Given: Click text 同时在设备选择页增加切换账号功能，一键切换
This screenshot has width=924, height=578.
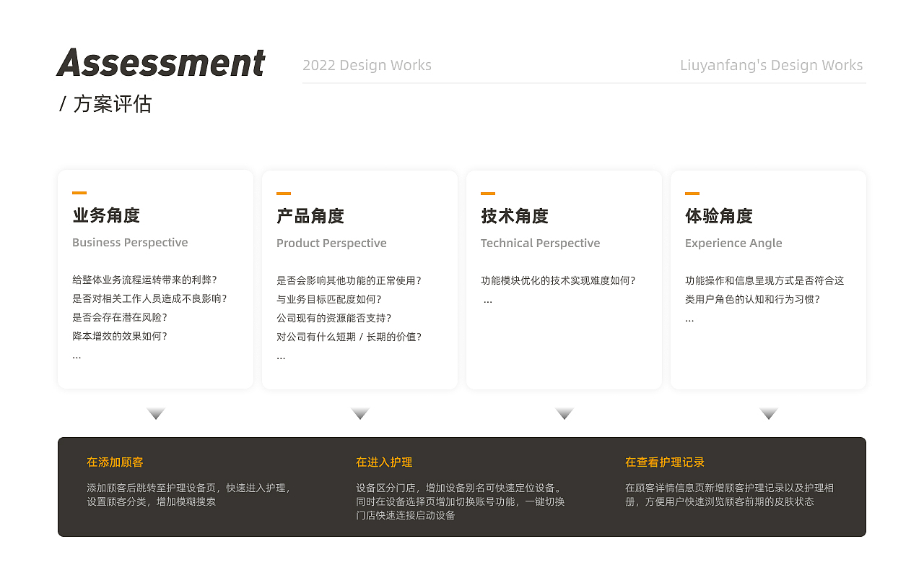Looking at the screenshot, I should point(461,501).
